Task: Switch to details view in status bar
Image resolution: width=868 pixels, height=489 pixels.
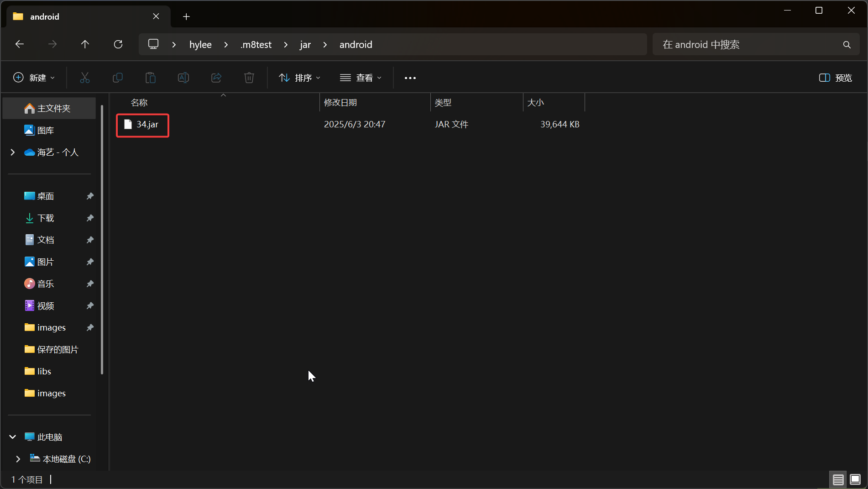Action: tap(838, 479)
